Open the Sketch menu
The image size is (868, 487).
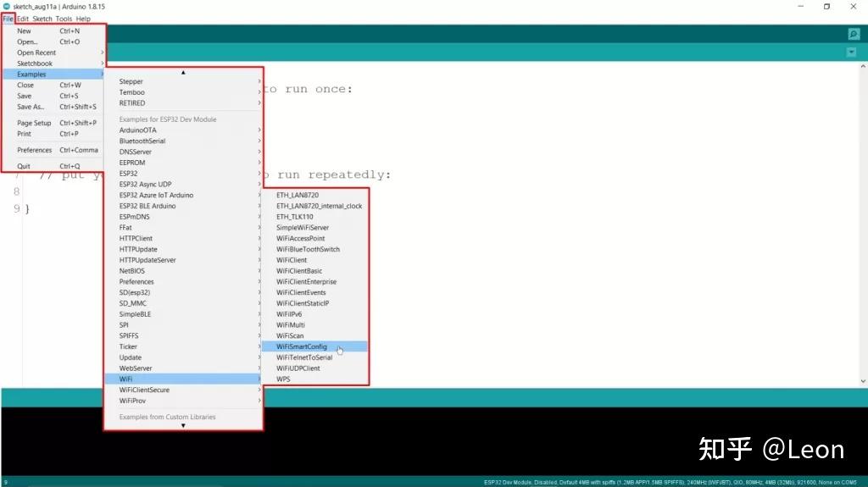tap(42, 19)
